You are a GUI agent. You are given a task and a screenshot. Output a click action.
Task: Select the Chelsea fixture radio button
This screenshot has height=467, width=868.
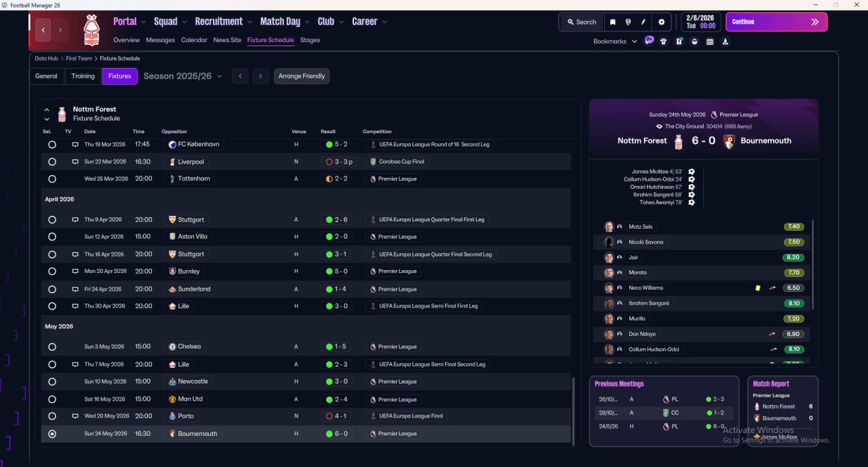click(52, 347)
